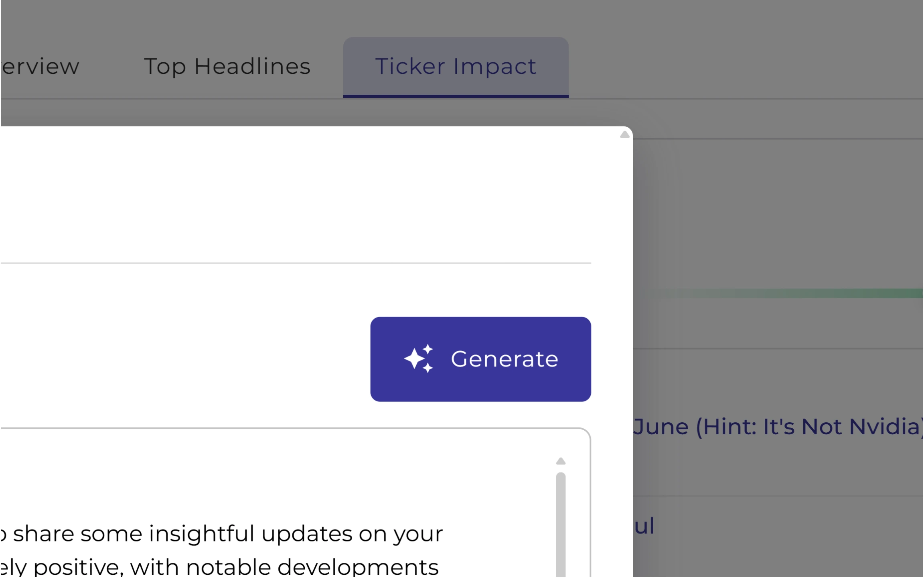Click the Ticker Impact tab underline indicator
The width and height of the screenshot is (924, 578).
coord(455,96)
